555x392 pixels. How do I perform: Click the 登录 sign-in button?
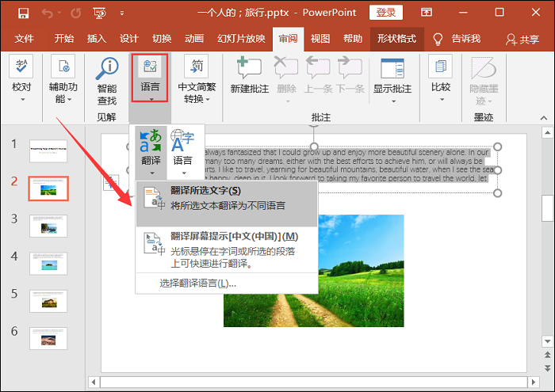pyautogui.click(x=386, y=13)
